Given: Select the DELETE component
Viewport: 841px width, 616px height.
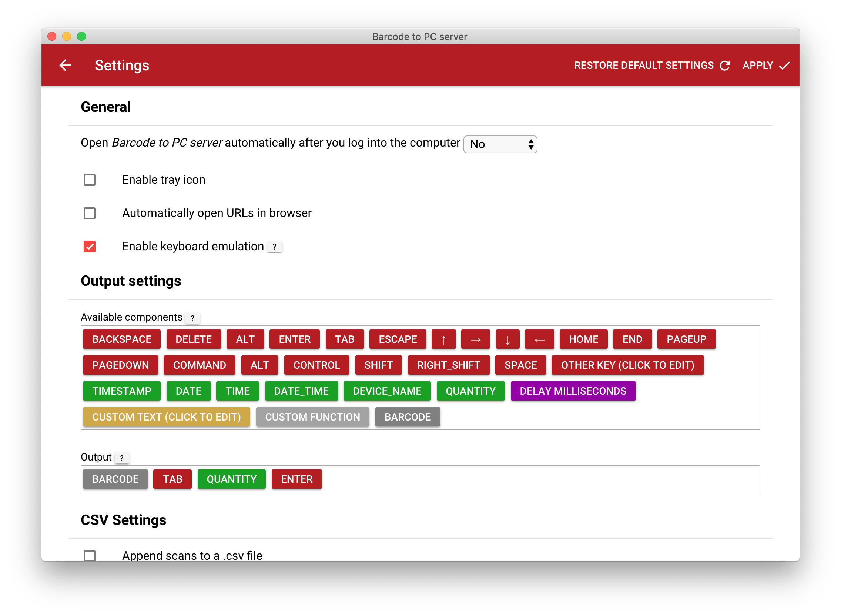Looking at the screenshot, I should pos(194,339).
